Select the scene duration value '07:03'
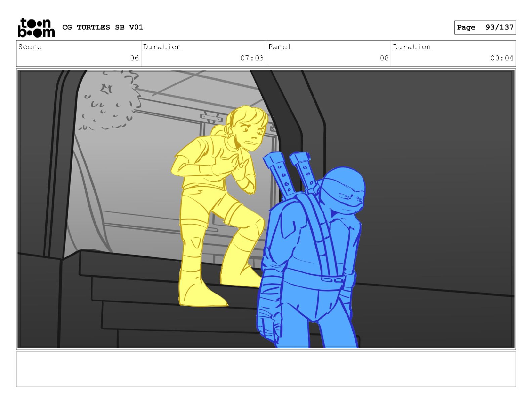 (x=252, y=58)
